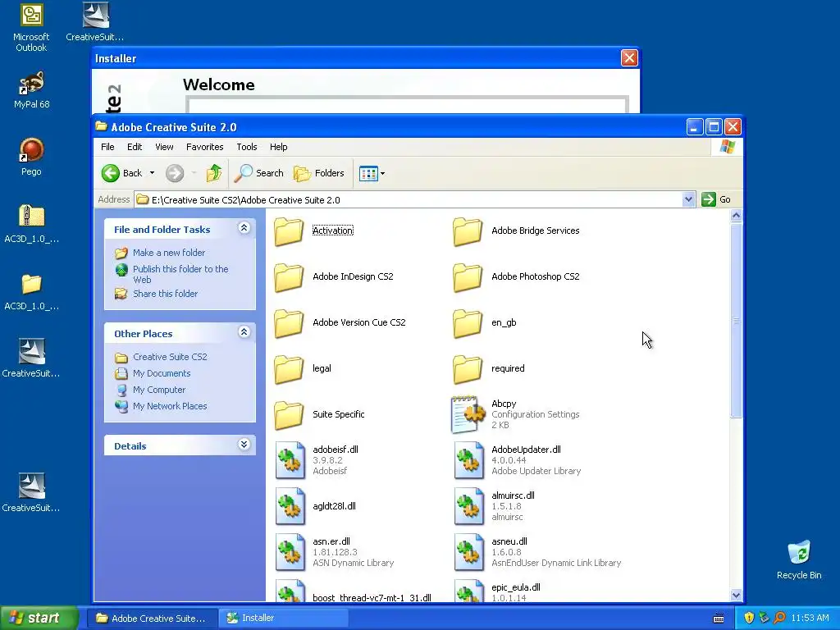Click the Adobe Creative Suite taskbar button
Screen dimensions: 840x630
pos(153,619)
